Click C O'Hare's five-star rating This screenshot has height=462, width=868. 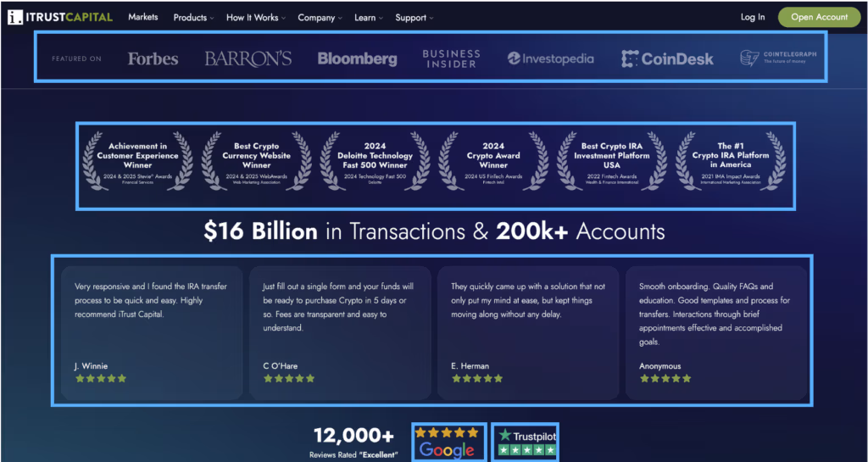point(289,378)
